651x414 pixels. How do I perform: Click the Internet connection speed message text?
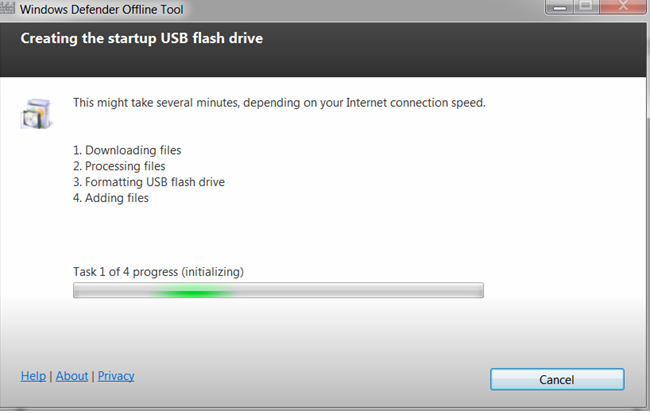(x=279, y=103)
